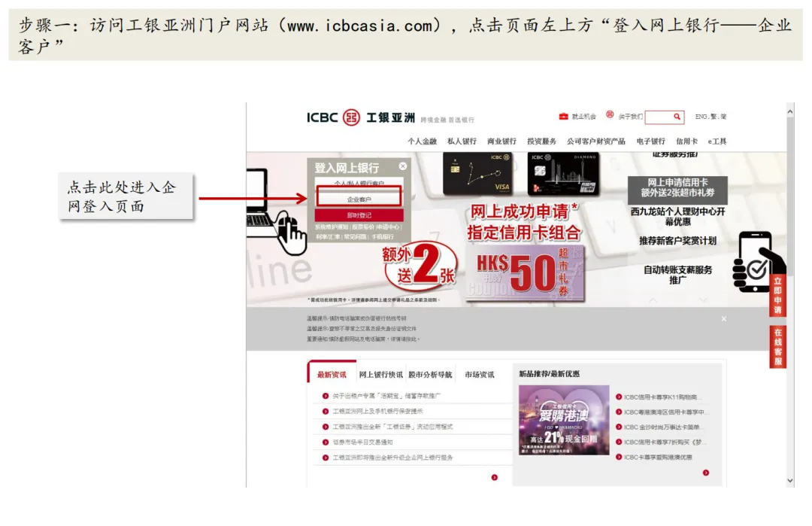Click more arrow under promotions list
Viewport: 812px width, 526px height.
click(706, 473)
